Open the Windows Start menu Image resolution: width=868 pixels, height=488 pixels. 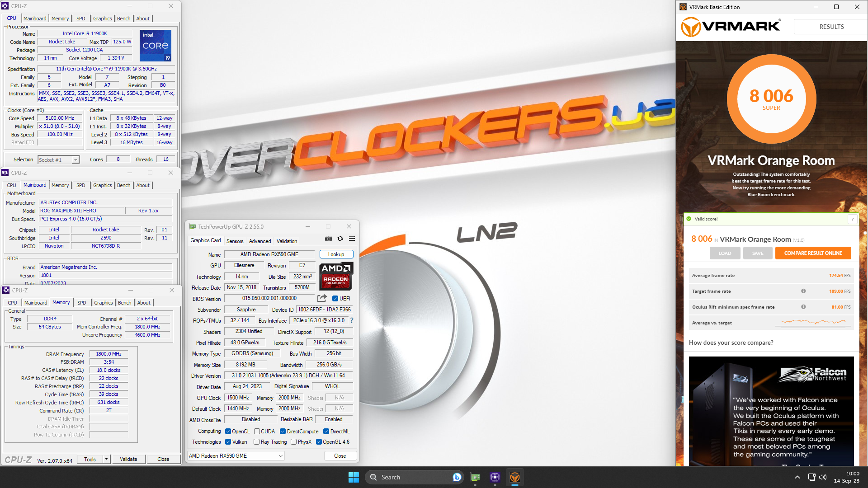click(354, 477)
